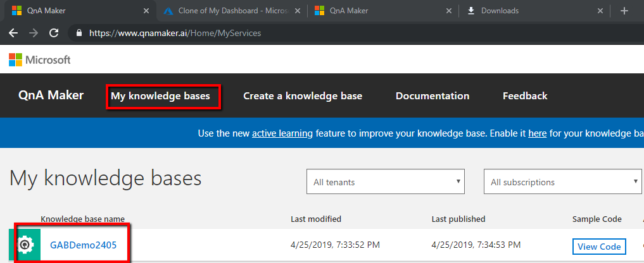Expand the All tenants dropdown
Viewport: 644px width, 263px height.
[x=386, y=182]
